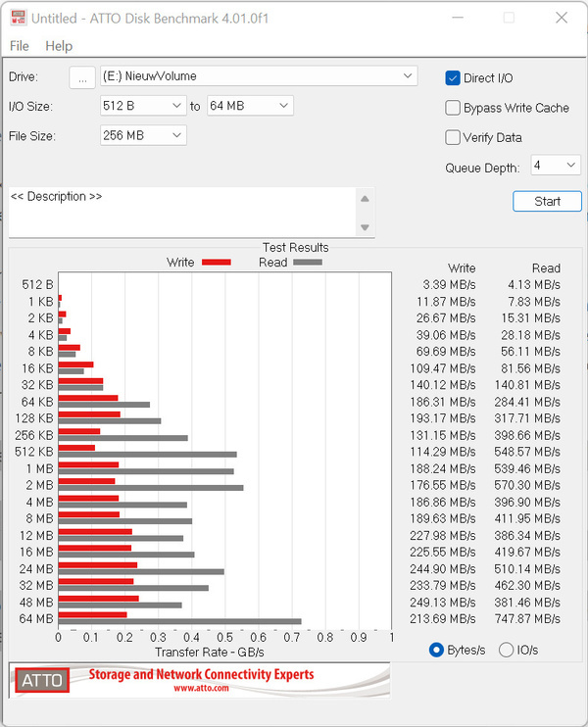Click the description box scroll up arrow
This screenshot has width=588, height=727.
pyautogui.click(x=365, y=199)
